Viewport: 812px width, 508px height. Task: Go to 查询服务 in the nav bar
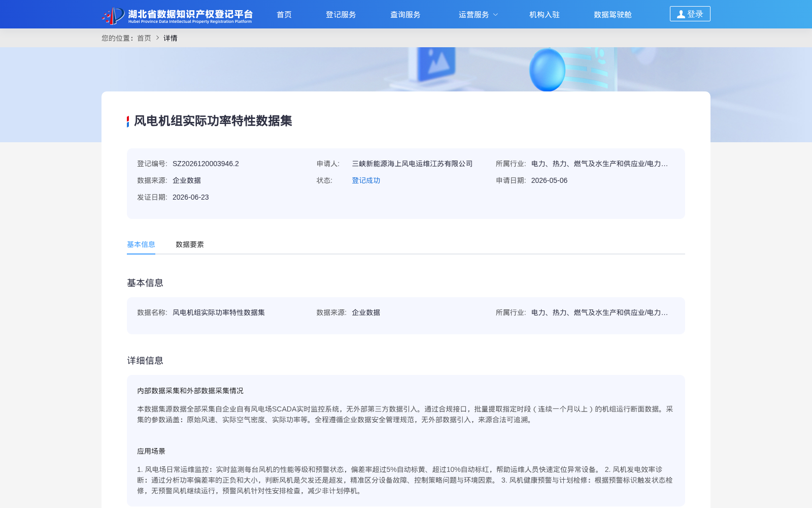point(405,15)
